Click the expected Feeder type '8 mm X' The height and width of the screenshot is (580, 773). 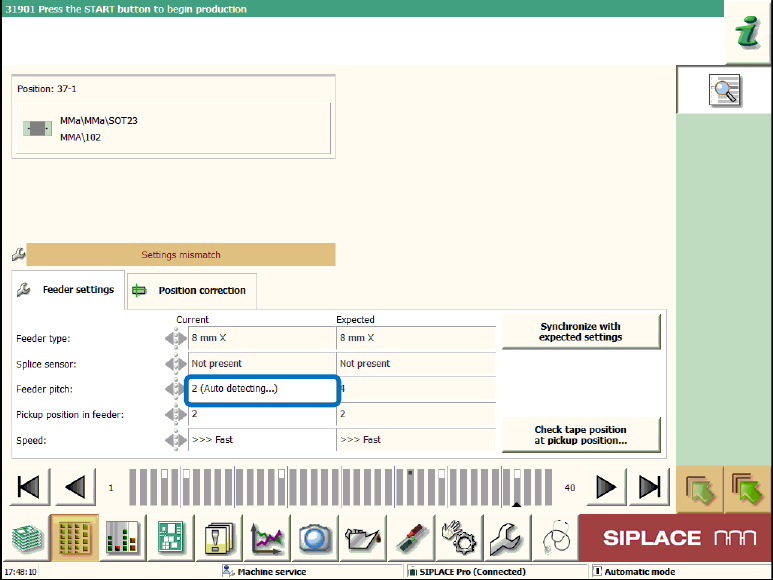click(416, 338)
